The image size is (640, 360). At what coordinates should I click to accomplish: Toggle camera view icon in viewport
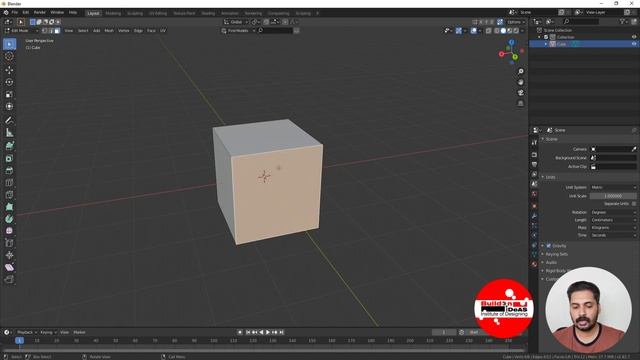pyautogui.click(x=520, y=93)
